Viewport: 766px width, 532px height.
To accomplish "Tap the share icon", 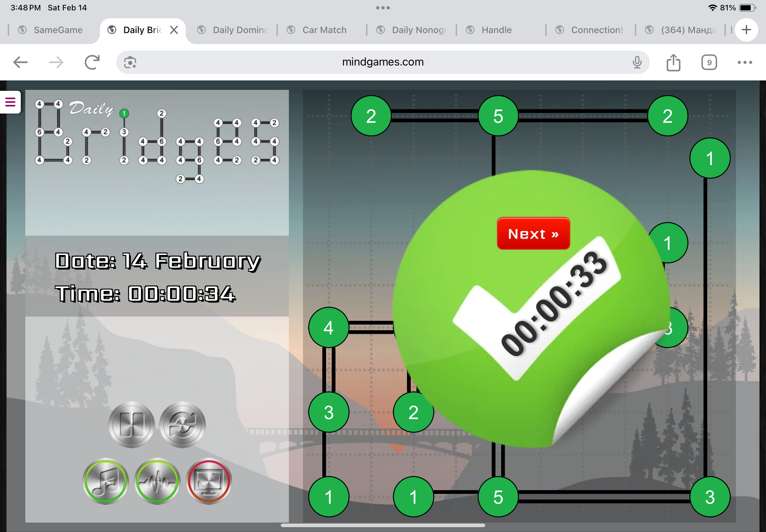I will pyautogui.click(x=673, y=62).
